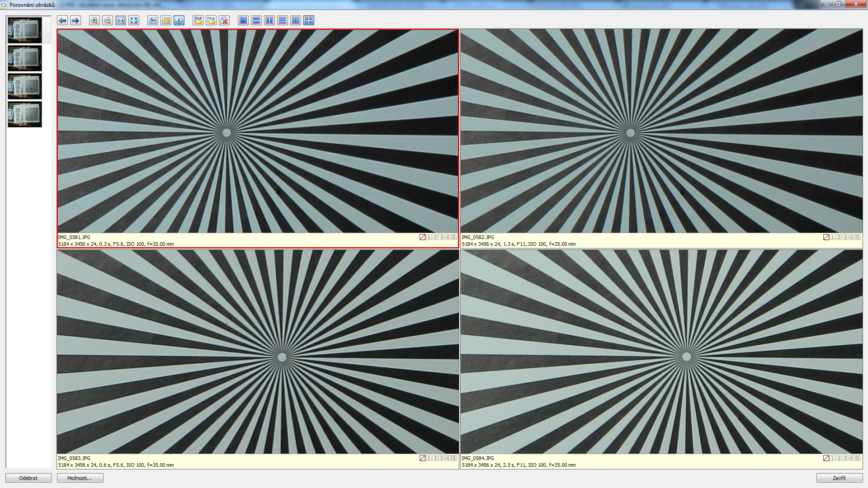Click the add images to comparison icon
Screen dimensions: 868x488
[x=198, y=20]
